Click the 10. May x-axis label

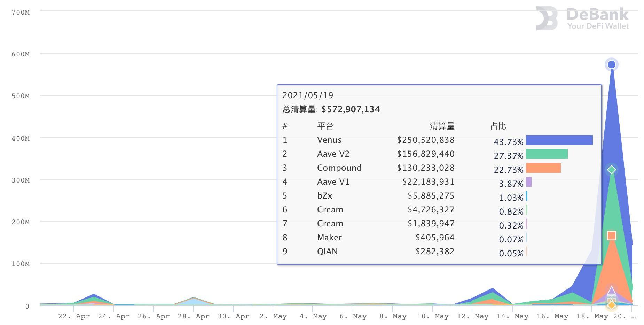(x=433, y=316)
